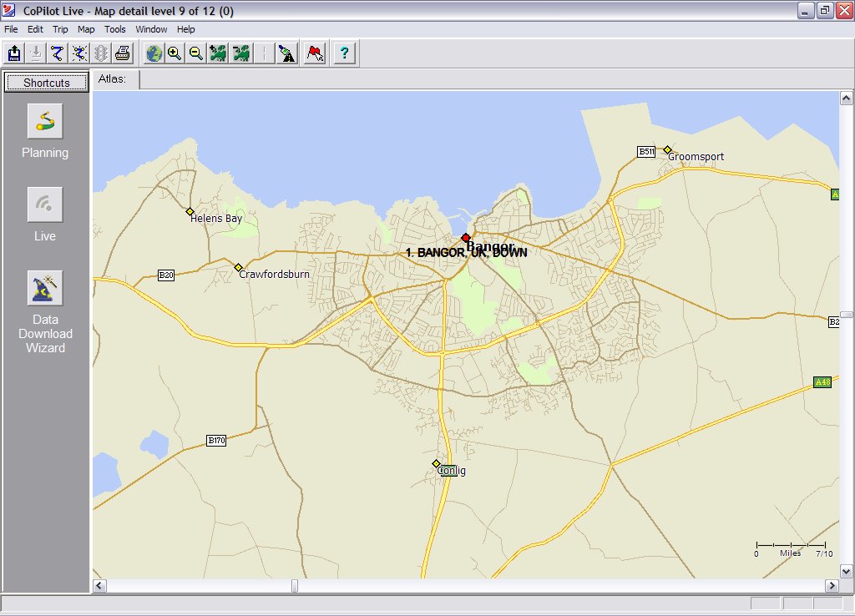The height and width of the screenshot is (616, 855).
Task: Open the Help menu
Action: 185,29
